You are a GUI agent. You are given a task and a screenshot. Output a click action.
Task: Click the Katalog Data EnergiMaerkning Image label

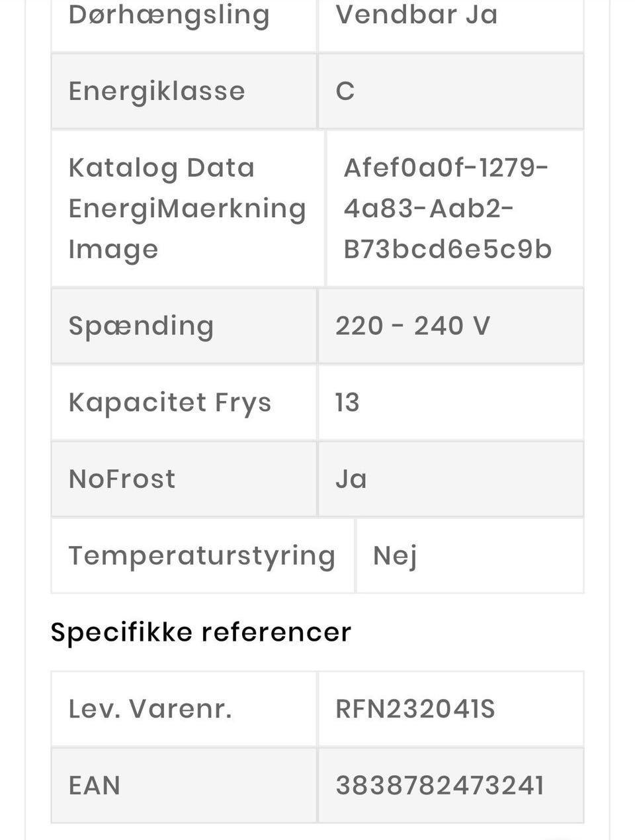(187, 208)
